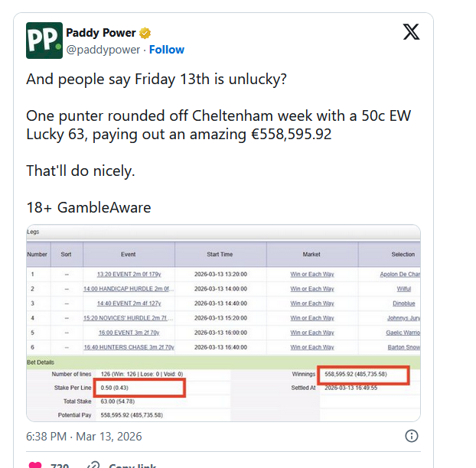Click the Paddy Power profile avatar
The image size is (476, 468).
click(x=44, y=41)
